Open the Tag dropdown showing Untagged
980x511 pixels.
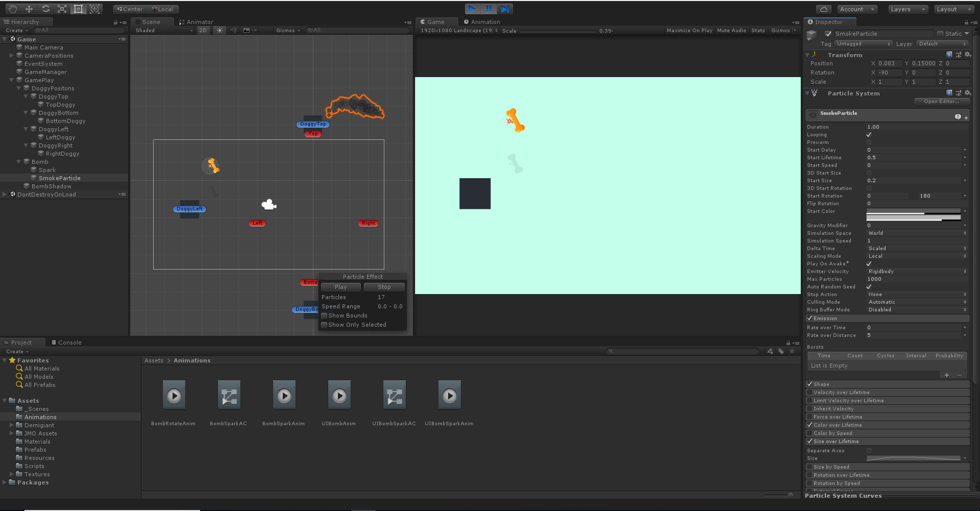[x=864, y=44]
